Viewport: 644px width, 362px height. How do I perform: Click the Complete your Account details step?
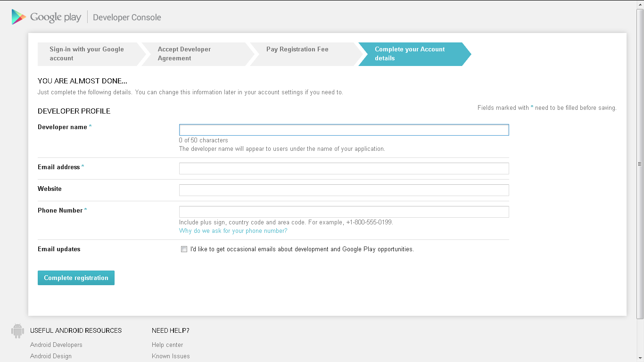[x=409, y=54]
